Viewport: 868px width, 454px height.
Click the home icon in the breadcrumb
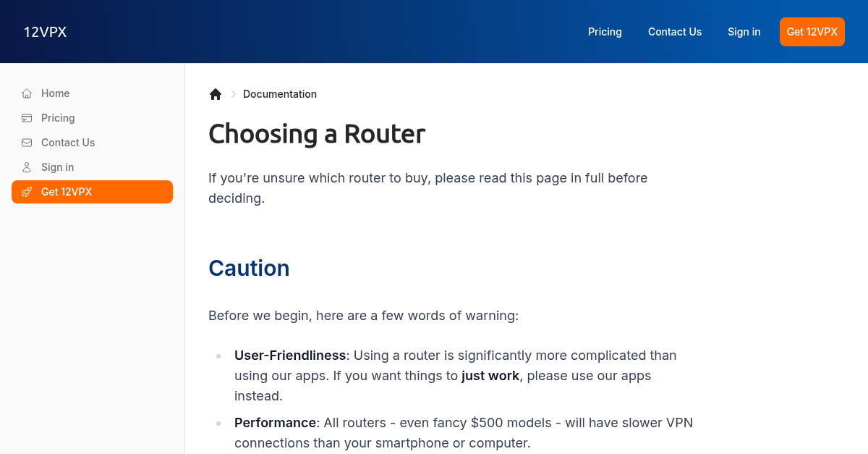pos(216,93)
